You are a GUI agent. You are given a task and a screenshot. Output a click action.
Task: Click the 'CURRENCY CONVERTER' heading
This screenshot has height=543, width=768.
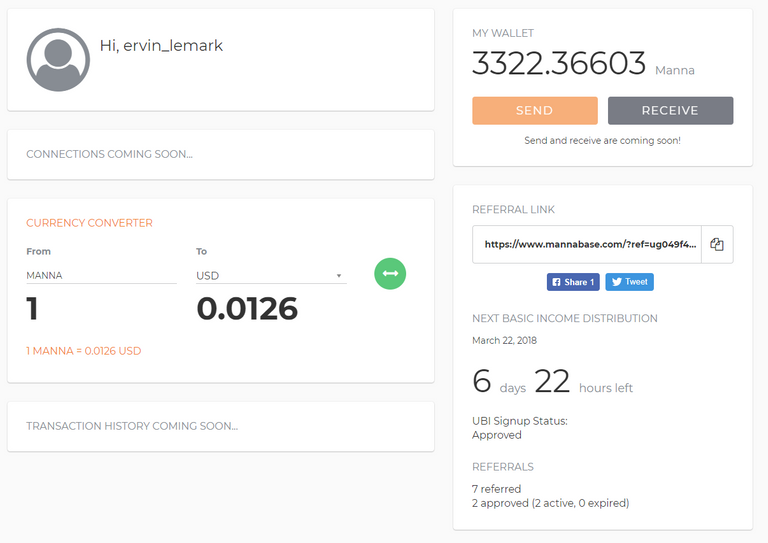[x=90, y=223]
